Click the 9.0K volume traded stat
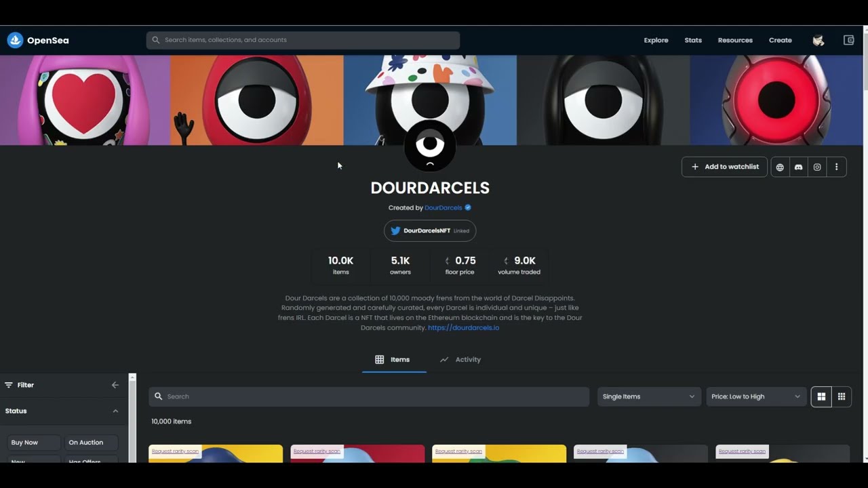This screenshot has width=868, height=488. tap(519, 265)
